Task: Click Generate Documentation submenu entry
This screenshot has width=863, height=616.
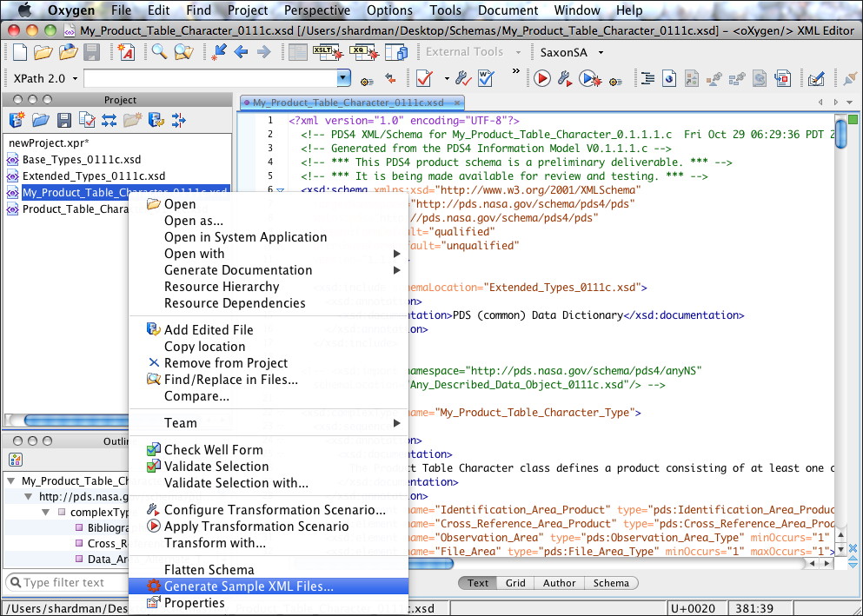Action: coord(269,270)
